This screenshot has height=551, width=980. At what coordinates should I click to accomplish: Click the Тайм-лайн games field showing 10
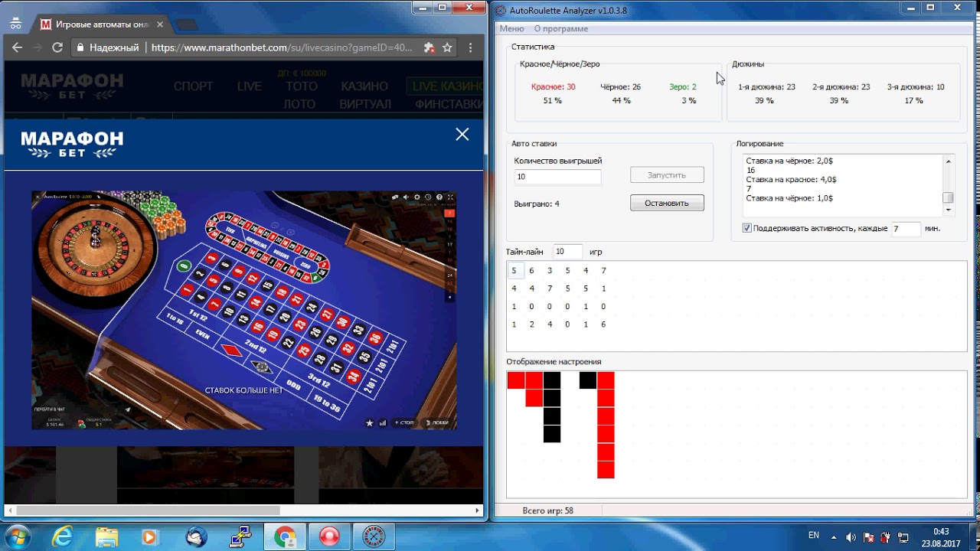coord(567,252)
